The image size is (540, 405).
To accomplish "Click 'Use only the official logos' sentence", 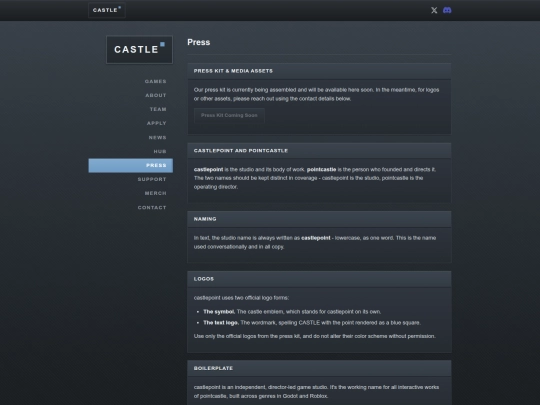I will 314,336.
